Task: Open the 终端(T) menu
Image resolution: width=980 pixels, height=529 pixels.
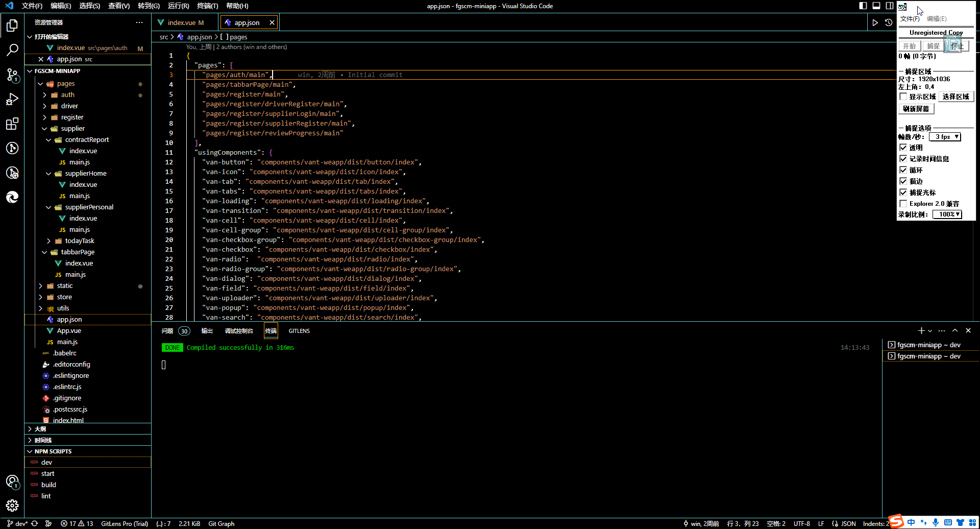Action: click(x=208, y=6)
